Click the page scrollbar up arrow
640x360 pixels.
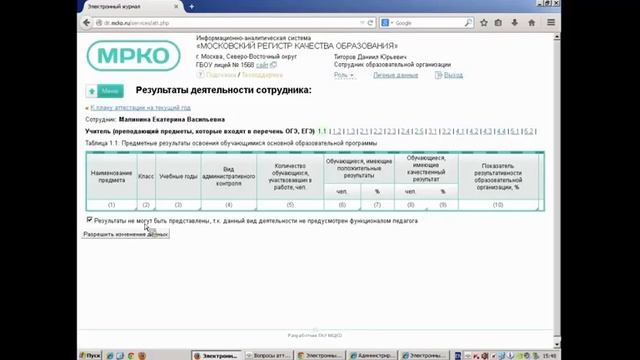(x=557, y=37)
